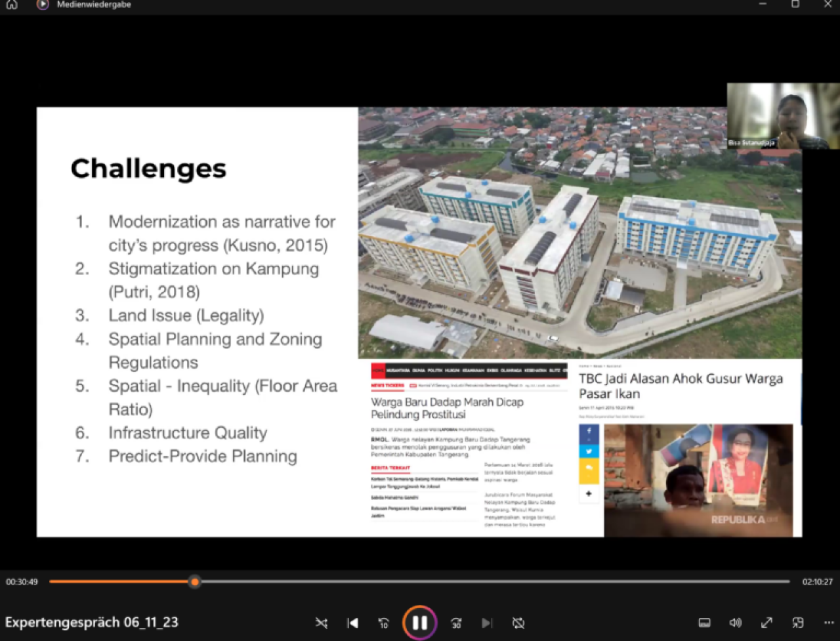Click the Medienwiedergabe app logo

pos(43,5)
